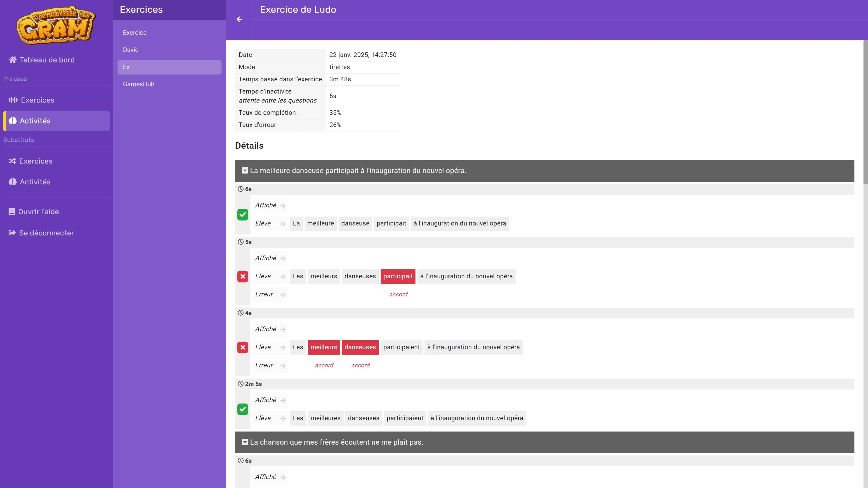This screenshot has height=488, width=868.
Task: Open GamesHub in the Exercices list
Action: [139, 84]
